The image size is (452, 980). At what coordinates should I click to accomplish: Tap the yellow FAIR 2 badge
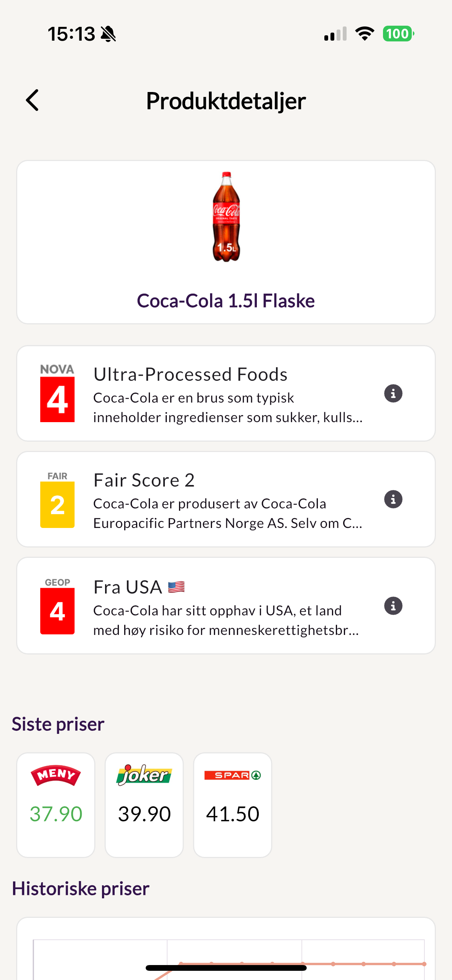click(x=58, y=500)
